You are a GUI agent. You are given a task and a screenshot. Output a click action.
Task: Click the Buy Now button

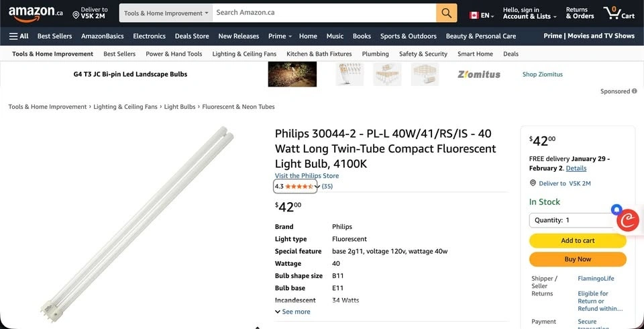click(x=578, y=259)
